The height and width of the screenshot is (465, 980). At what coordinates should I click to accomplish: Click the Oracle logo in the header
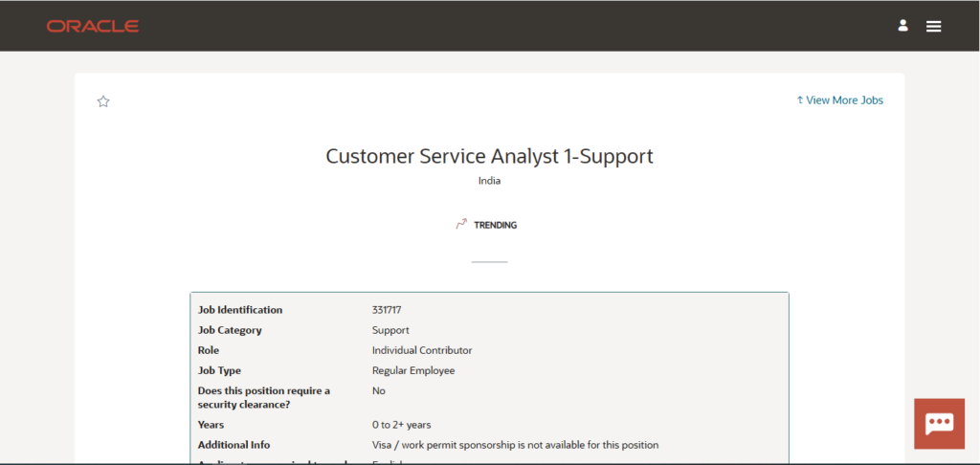(93, 26)
